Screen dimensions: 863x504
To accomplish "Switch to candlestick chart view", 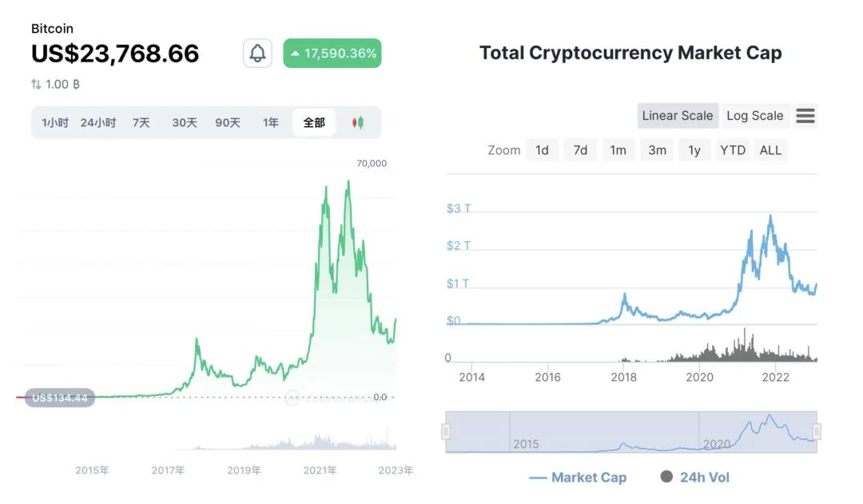I will 357,123.
